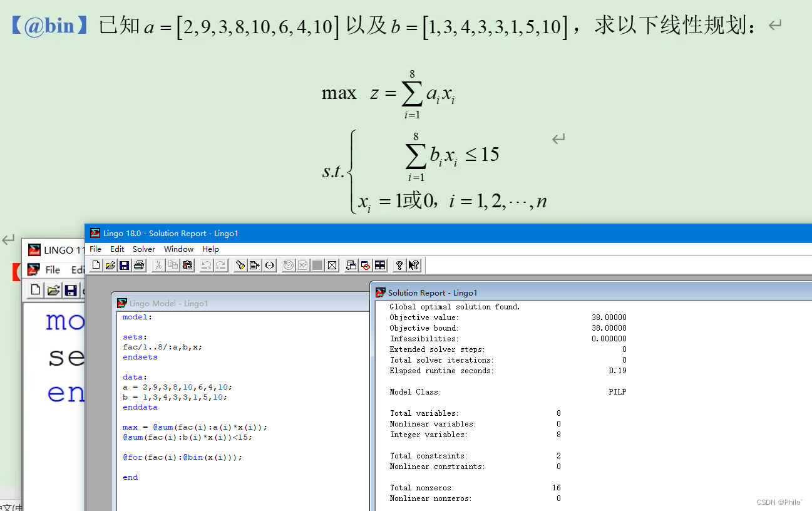Screen dimensions: 812x511
Task: Click the 'data:' code line
Action: 135,377
